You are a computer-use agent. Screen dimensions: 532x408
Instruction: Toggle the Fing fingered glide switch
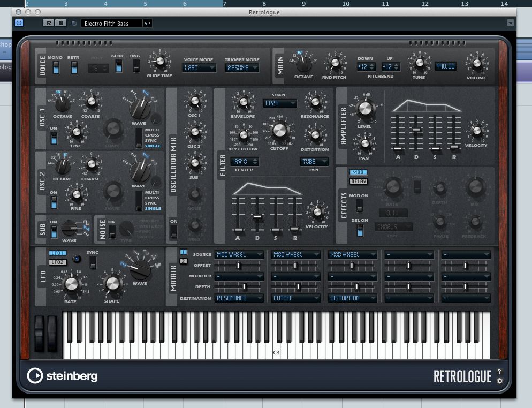coord(136,66)
